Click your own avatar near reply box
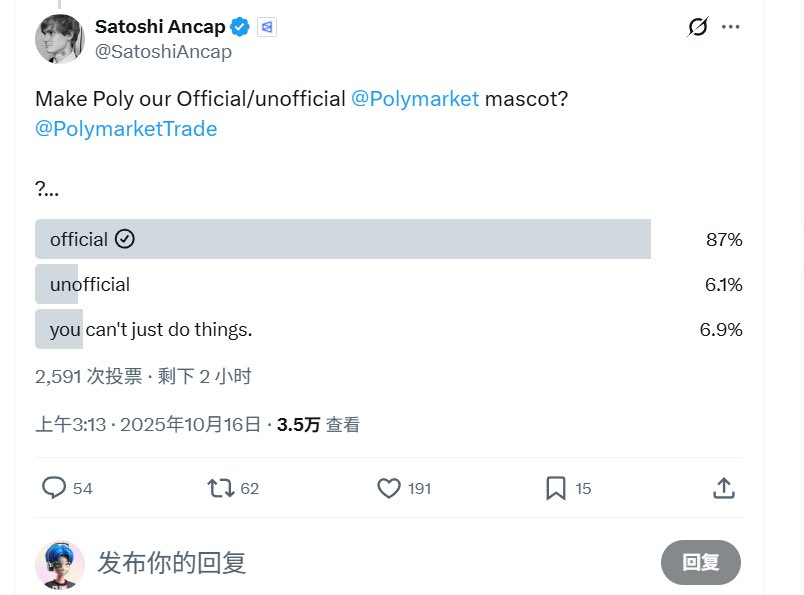 point(60,564)
